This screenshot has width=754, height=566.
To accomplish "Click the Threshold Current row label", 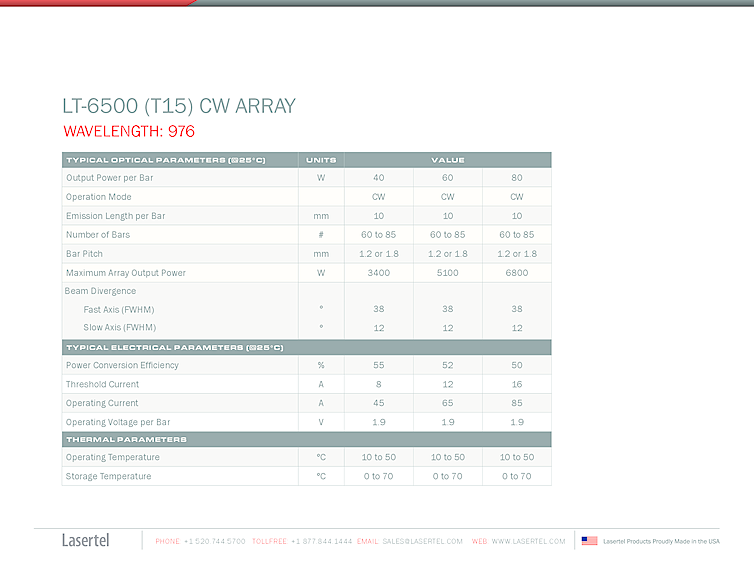I will pyautogui.click(x=102, y=384).
